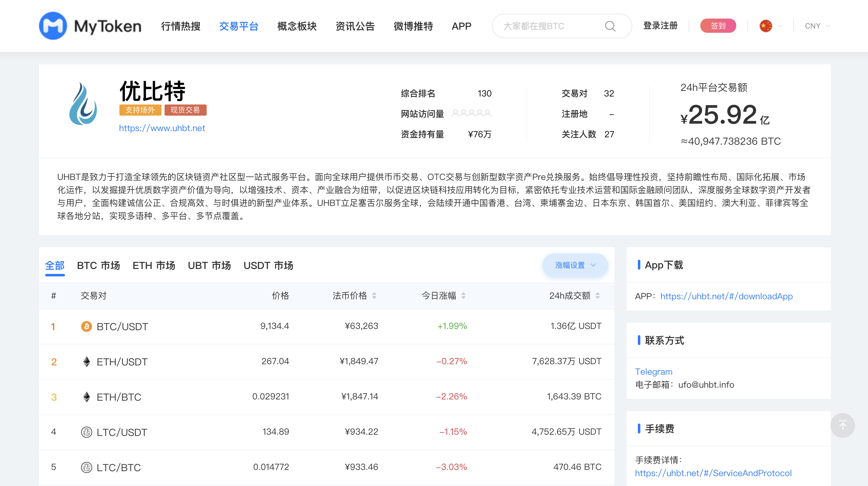Viewport: 868px width, 486px height.
Task: Open 交易平台 menu item
Action: tap(239, 26)
